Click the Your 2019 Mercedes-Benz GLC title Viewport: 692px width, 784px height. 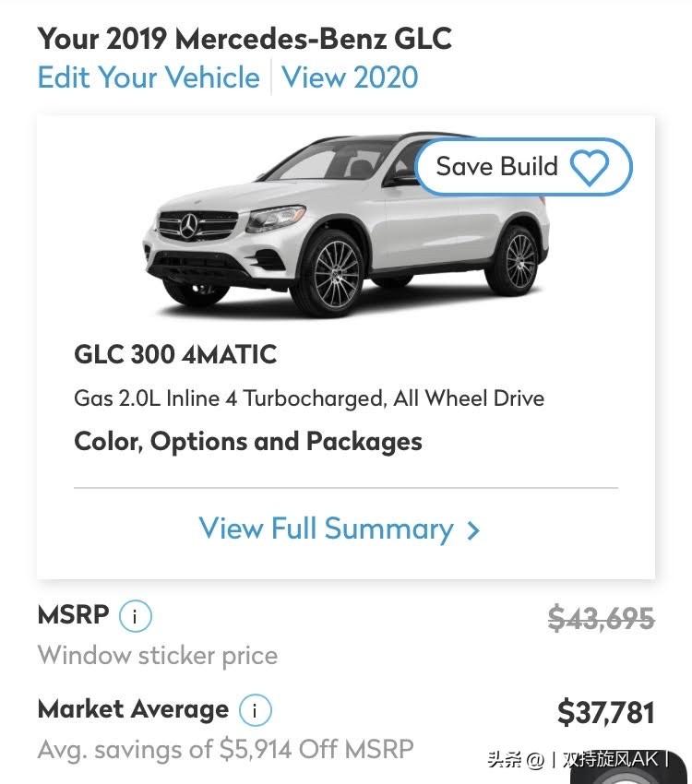245,39
